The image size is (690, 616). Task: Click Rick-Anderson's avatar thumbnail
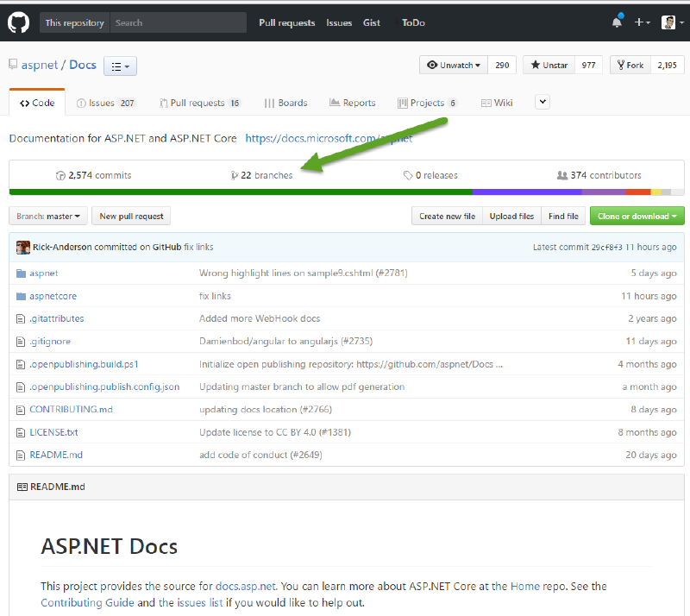click(23, 248)
